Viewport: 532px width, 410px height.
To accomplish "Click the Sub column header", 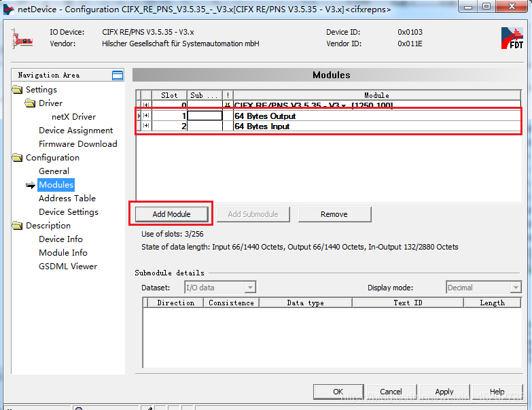I will pyautogui.click(x=205, y=95).
